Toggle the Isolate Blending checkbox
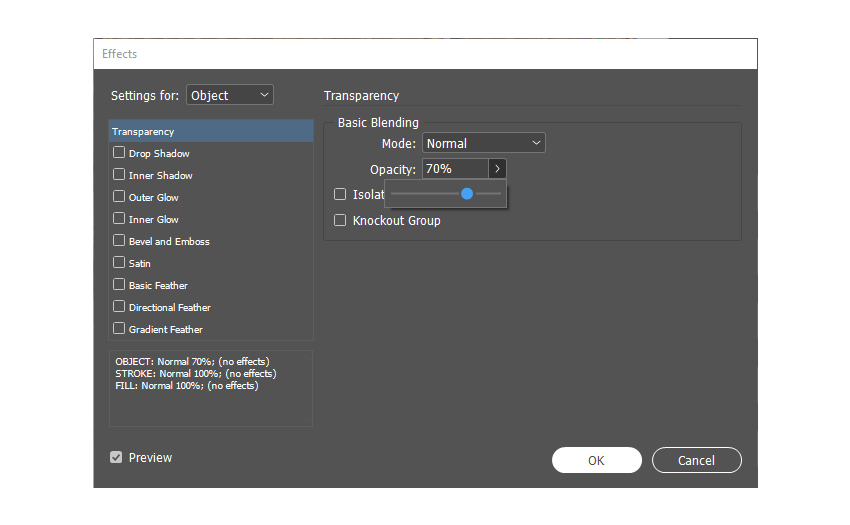This screenshot has height=525, width=850. (x=340, y=194)
